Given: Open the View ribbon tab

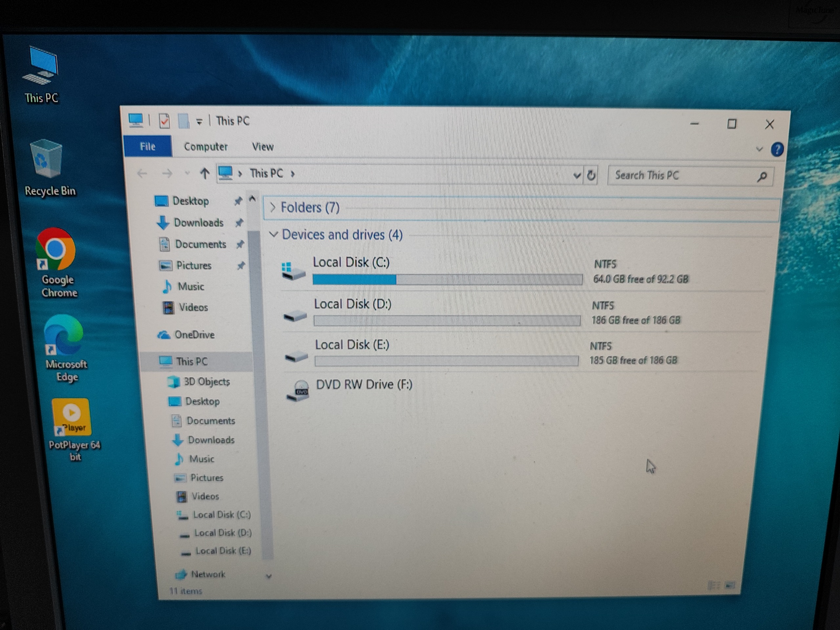Looking at the screenshot, I should pyautogui.click(x=262, y=147).
